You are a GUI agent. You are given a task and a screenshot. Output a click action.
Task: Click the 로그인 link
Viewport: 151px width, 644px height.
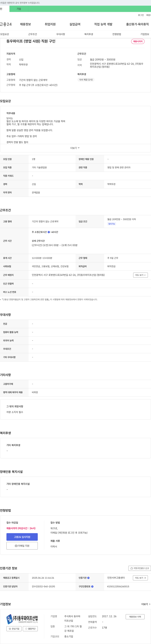[x=141, y=15]
